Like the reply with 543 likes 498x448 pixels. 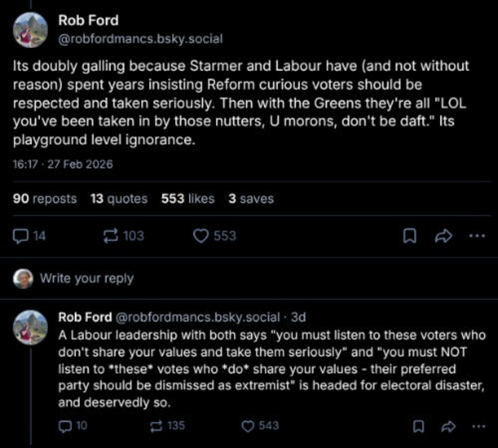click(x=248, y=426)
